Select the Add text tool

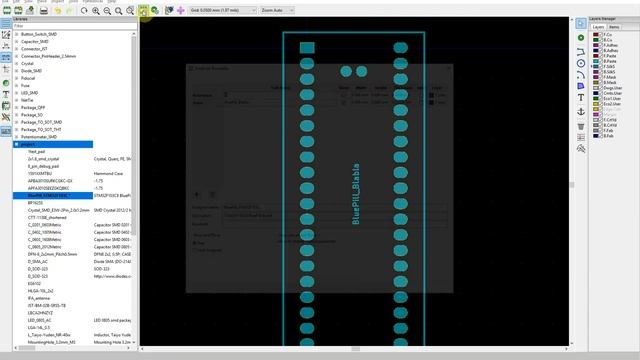[581, 98]
